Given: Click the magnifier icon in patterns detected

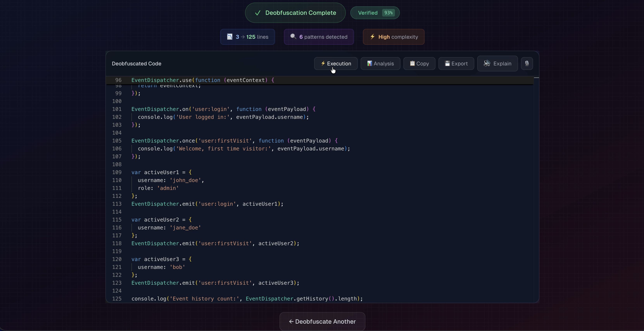Looking at the screenshot, I should point(293,37).
